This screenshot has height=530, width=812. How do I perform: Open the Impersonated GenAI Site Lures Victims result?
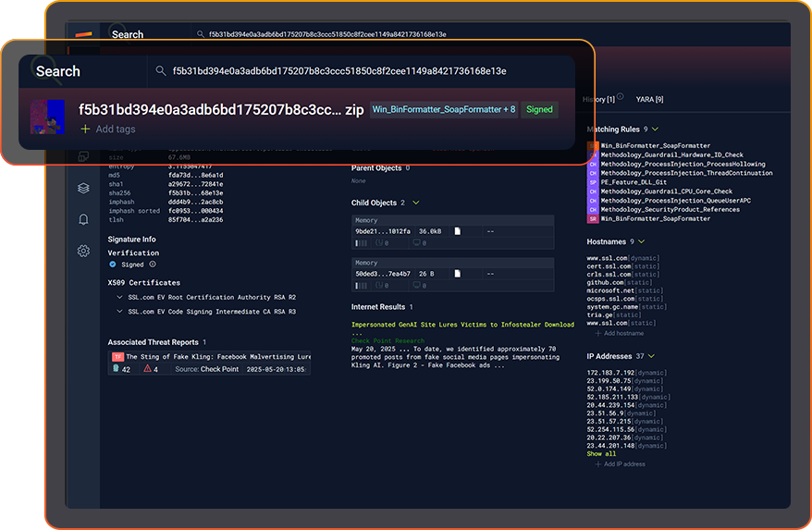[x=462, y=325]
